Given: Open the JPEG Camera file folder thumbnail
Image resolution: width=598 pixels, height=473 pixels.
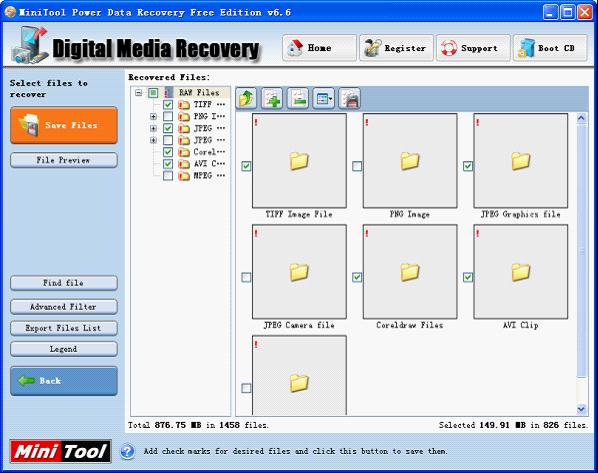Looking at the screenshot, I should [x=299, y=272].
